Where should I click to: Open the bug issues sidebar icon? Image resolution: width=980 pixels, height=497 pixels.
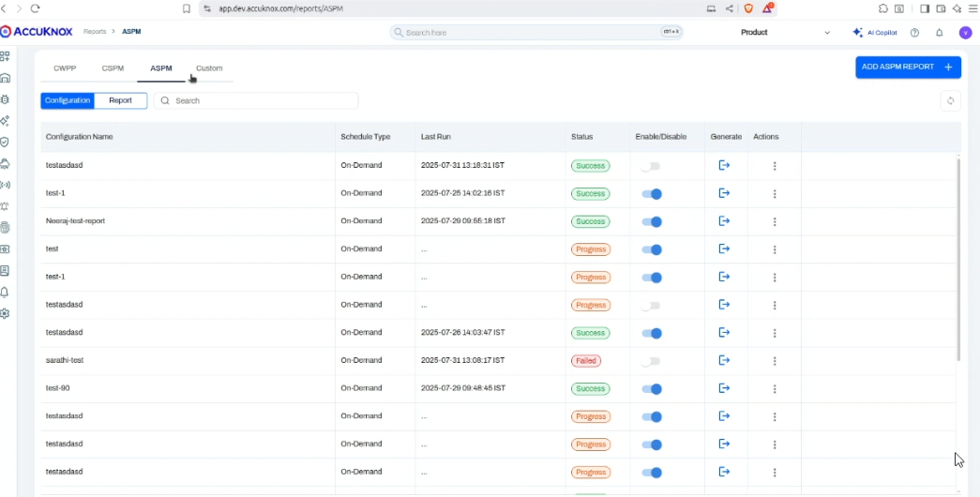pos(5,99)
